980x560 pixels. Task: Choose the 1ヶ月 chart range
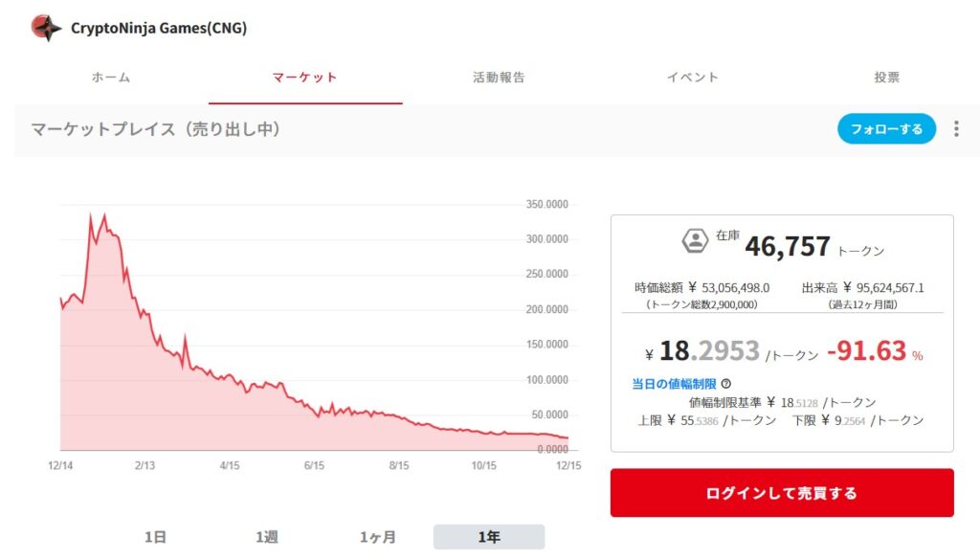[x=378, y=537]
